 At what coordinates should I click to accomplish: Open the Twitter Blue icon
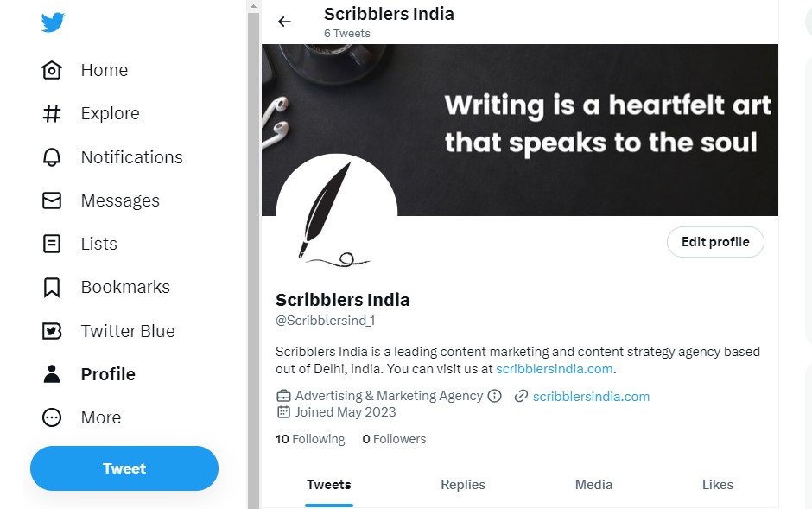pyautogui.click(x=52, y=331)
